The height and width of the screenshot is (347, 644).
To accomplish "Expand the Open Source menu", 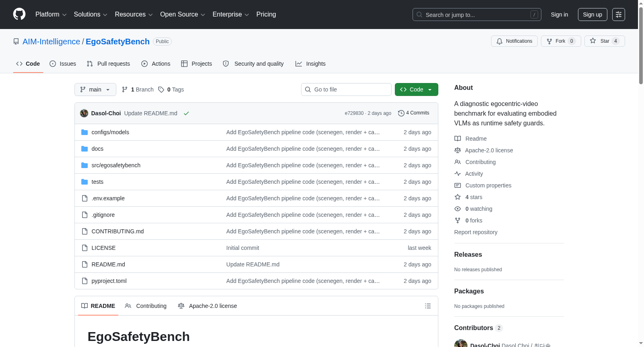I will (x=183, y=15).
